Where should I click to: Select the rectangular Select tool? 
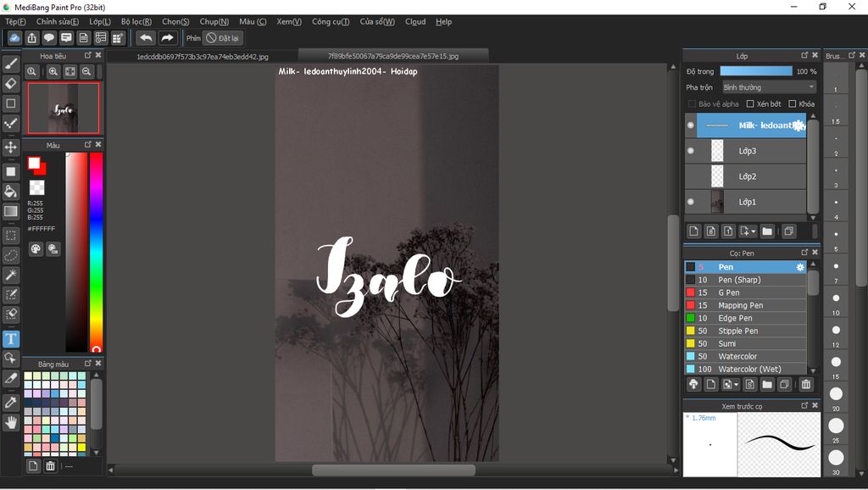10,236
